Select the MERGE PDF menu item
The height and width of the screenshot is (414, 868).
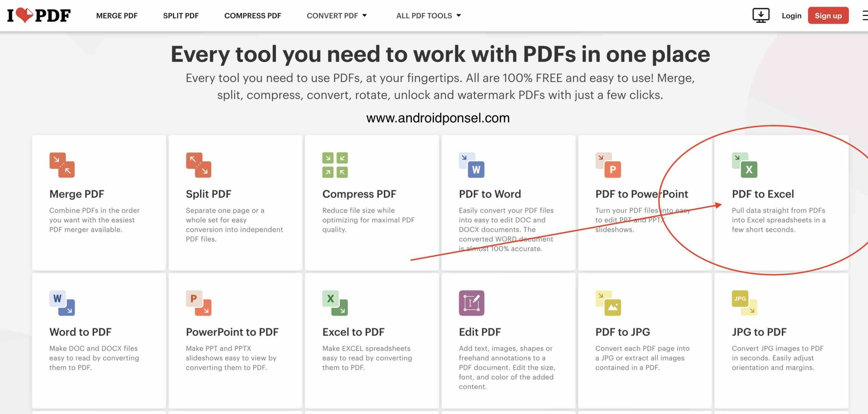point(117,15)
